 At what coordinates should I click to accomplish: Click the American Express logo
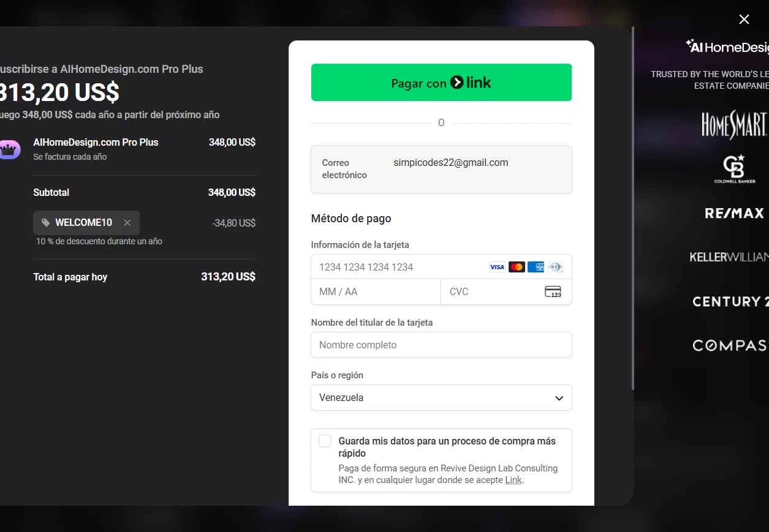point(536,267)
